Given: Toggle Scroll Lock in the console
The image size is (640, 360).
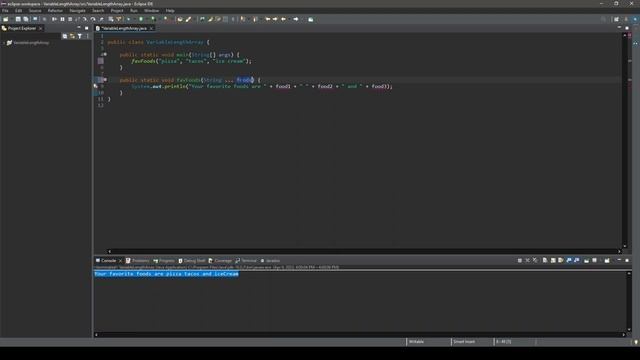Looking at the screenshot, I should coord(553,260).
